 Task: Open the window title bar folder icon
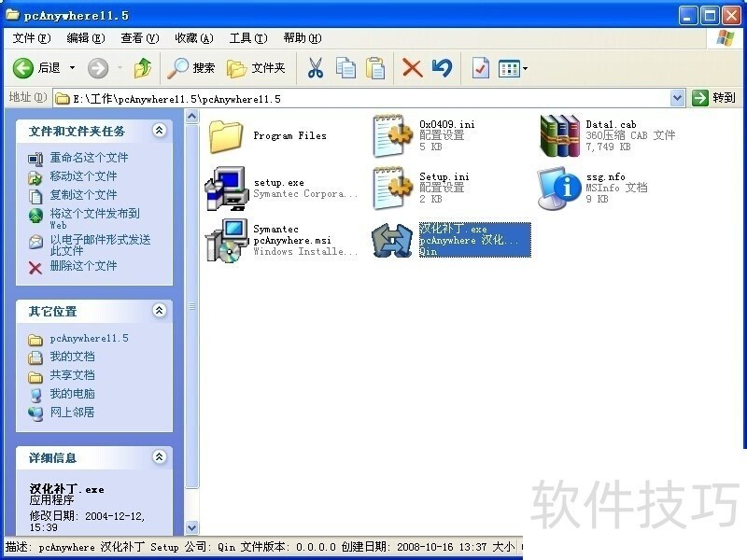coord(12,15)
